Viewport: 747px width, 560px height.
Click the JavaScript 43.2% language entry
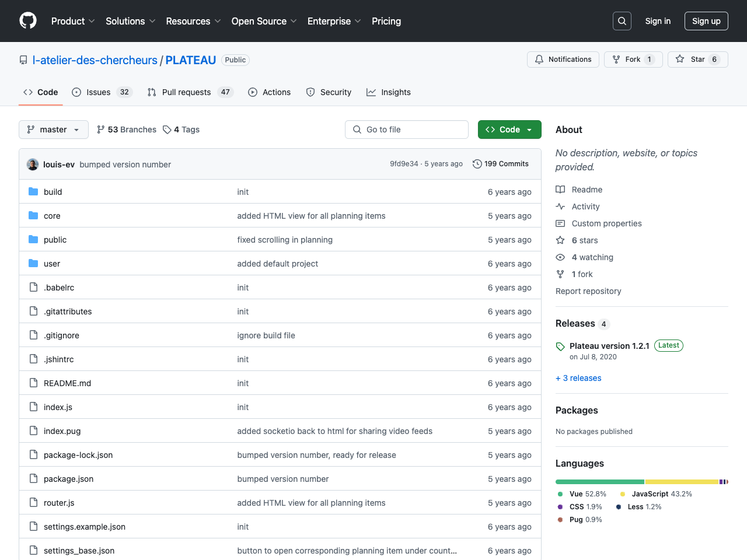click(656, 494)
